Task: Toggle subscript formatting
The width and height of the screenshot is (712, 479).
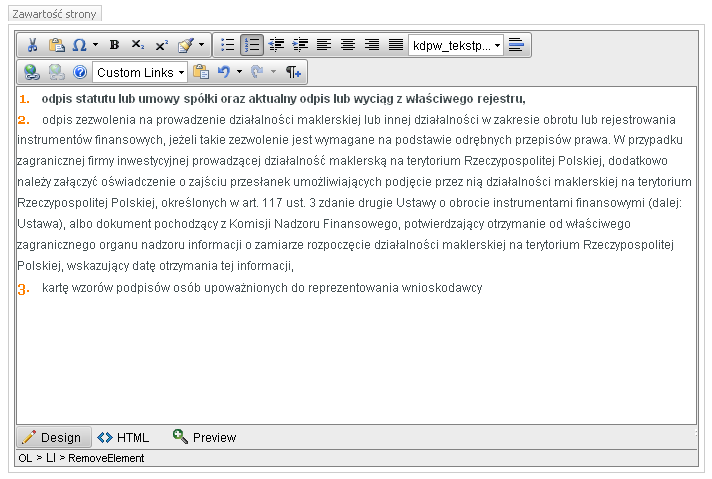Action: [138, 45]
